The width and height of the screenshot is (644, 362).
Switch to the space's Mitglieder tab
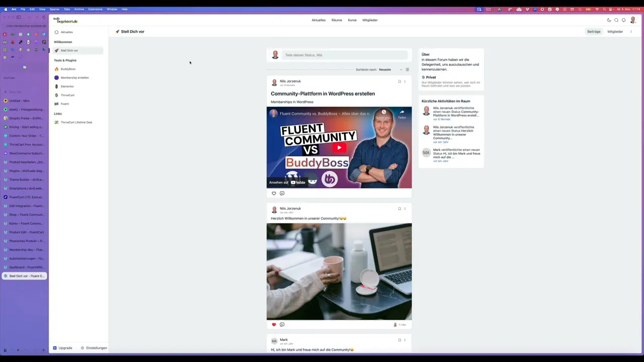615,32
